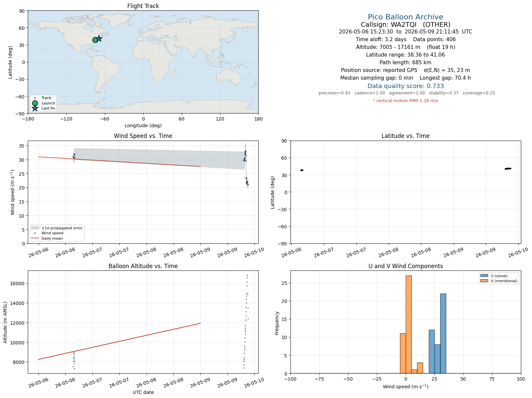Click the 'Wind Speed vs. Time' title
The height and width of the screenshot is (398, 532).
143,136
